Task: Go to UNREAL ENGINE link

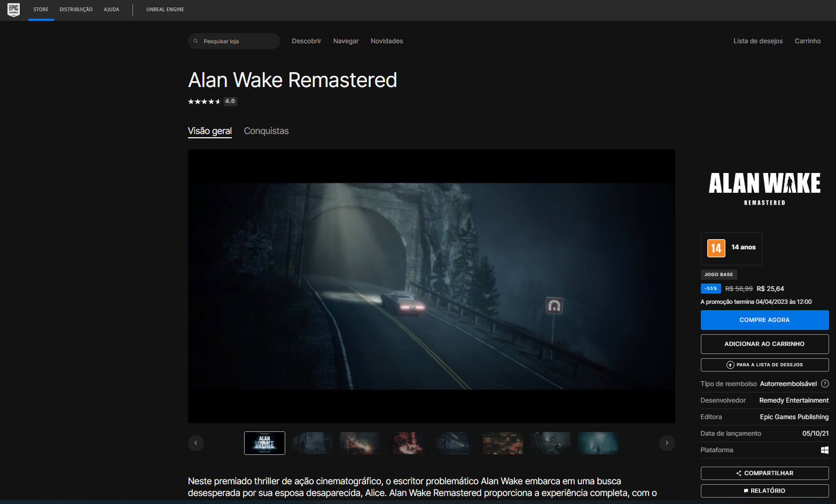Action: pos(165,10)
